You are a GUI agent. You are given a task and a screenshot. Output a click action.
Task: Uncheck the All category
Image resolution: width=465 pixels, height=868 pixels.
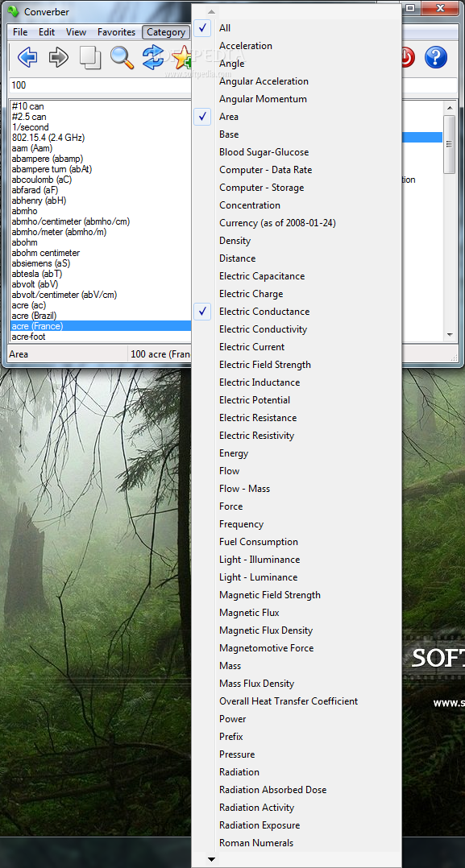coord(297,28)
